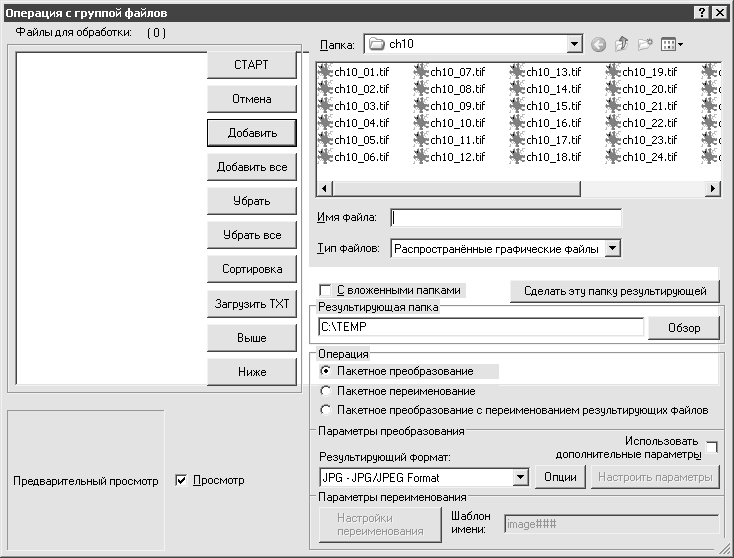Viewport: 734px width, 558px height.
Task: Click the Выше button
Action: [251, 338]
